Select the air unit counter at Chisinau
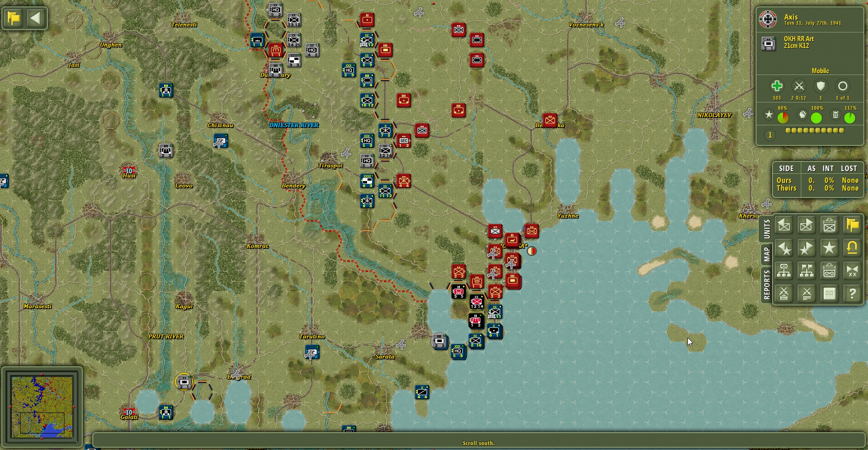The height and width of the screenshot is (450, 868). pyautogui.click(x=221, y=141)
